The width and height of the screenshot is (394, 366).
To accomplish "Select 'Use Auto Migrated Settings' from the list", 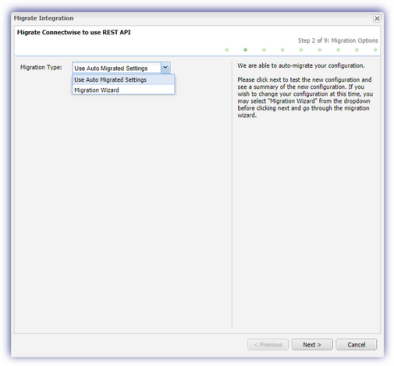I will click(x=123, y=80).
